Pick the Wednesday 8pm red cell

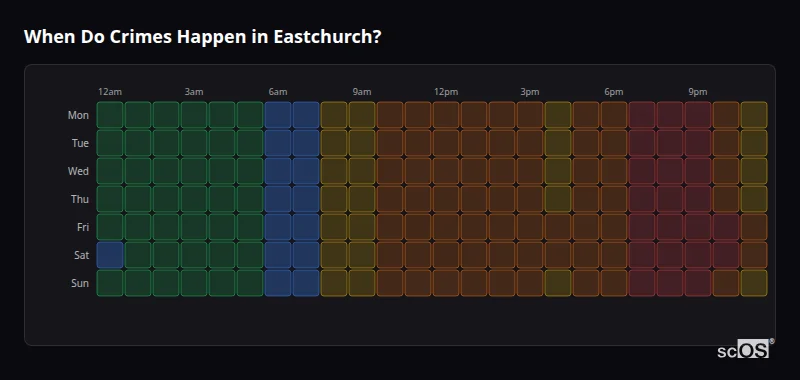coord(670,171)
